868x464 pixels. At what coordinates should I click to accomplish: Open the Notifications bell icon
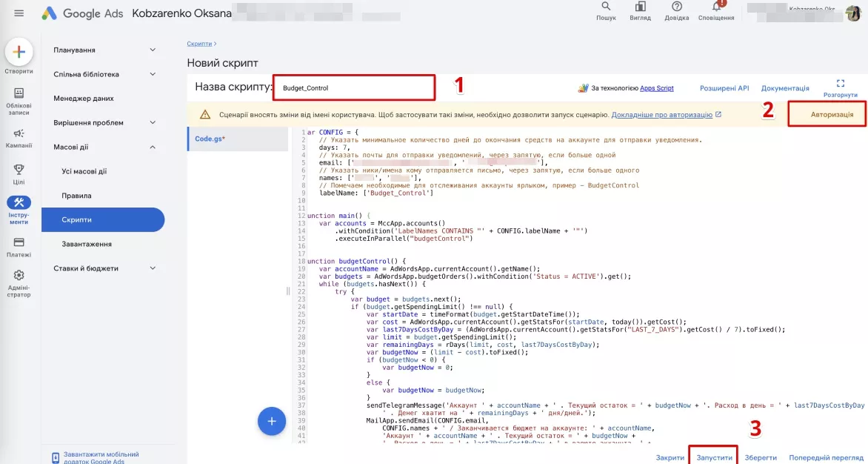[x=716, y=7]
